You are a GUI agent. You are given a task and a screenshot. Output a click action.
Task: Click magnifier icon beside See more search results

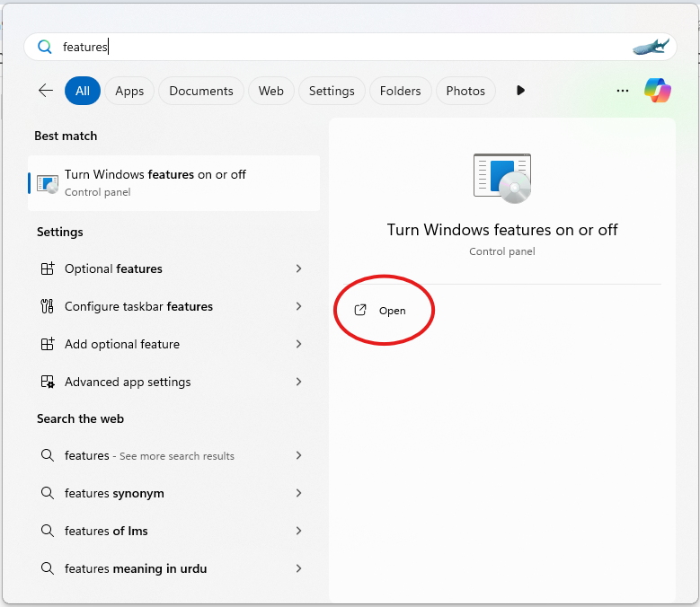tap(48, 455)
